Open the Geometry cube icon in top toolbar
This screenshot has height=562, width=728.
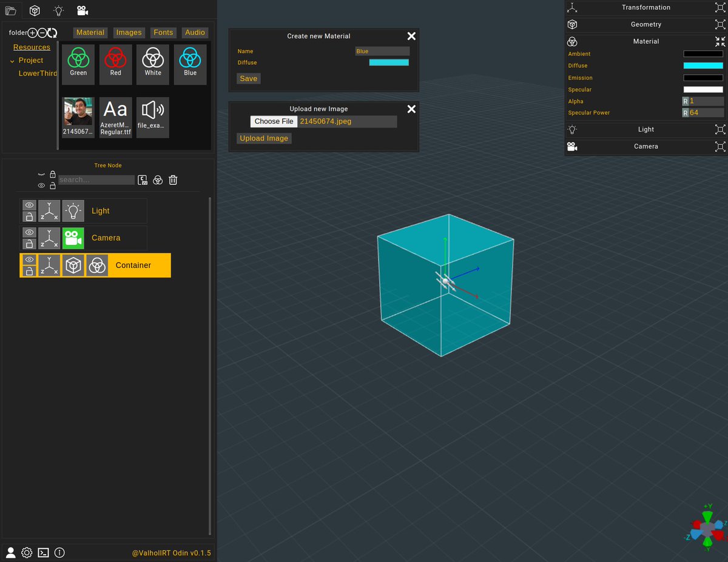[35, 10]
